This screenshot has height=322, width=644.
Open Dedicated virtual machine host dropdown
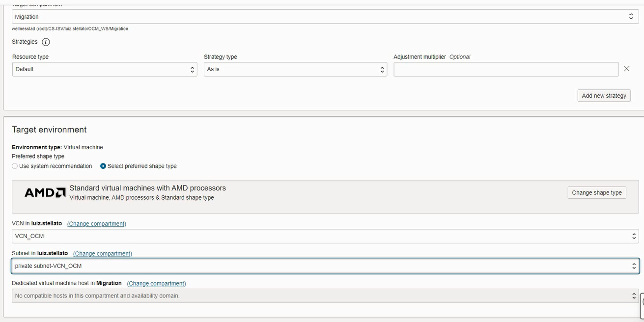325,296
